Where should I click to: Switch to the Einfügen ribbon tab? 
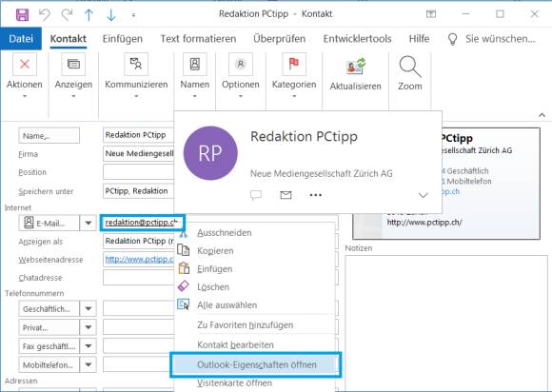click(x=123, y=39)
